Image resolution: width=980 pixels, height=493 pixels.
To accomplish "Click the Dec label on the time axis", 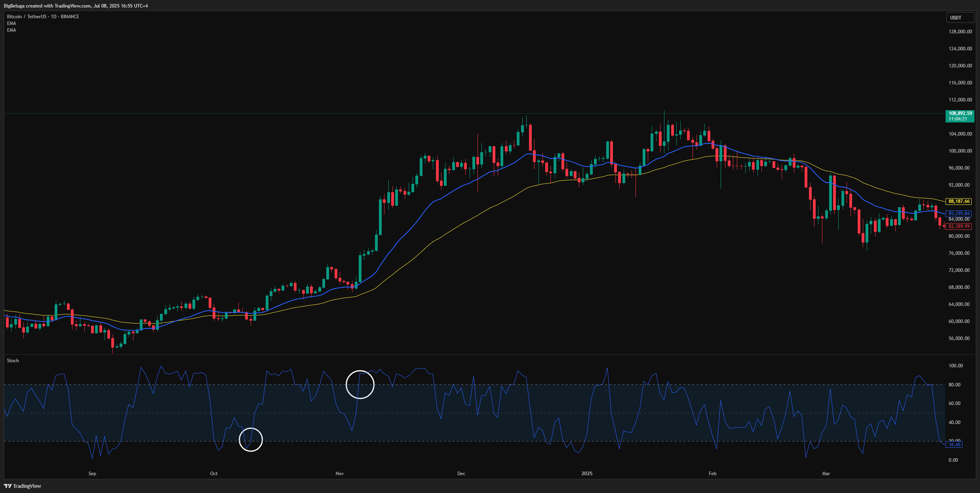I will coord(461,474).
